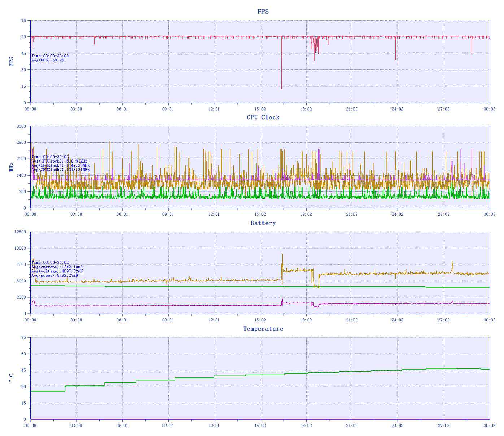
Task: Select the Avg(power):5492.27mW annotation
Action: click(x=55, y=276)
